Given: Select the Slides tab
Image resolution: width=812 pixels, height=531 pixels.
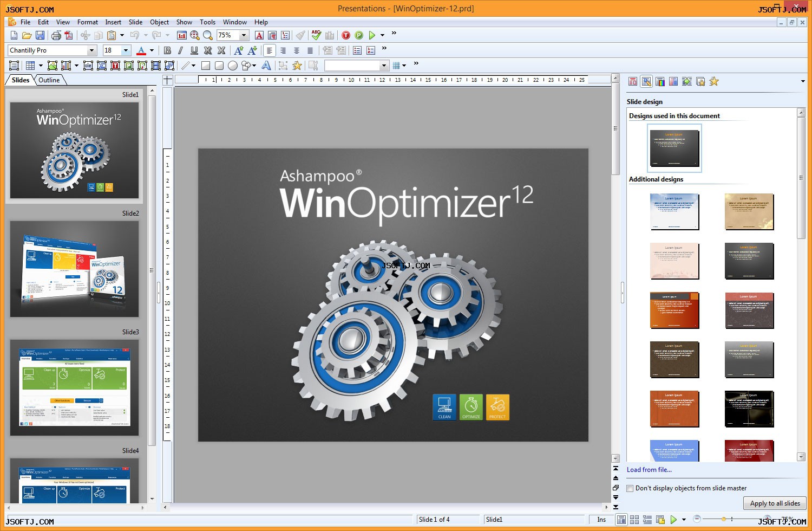Looking at the screenshot, I should [x=21, y=80].
